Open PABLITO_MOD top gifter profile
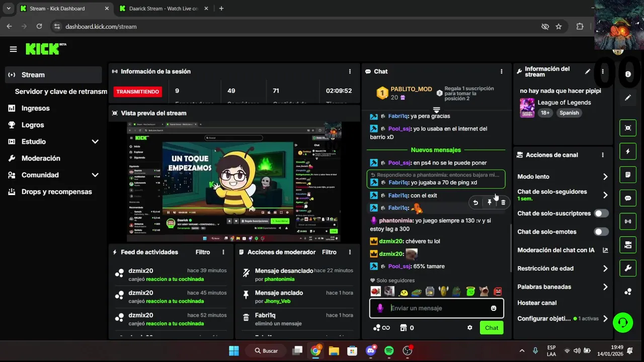The width and height of the screenshot is (644, 362). coord(411,89)
